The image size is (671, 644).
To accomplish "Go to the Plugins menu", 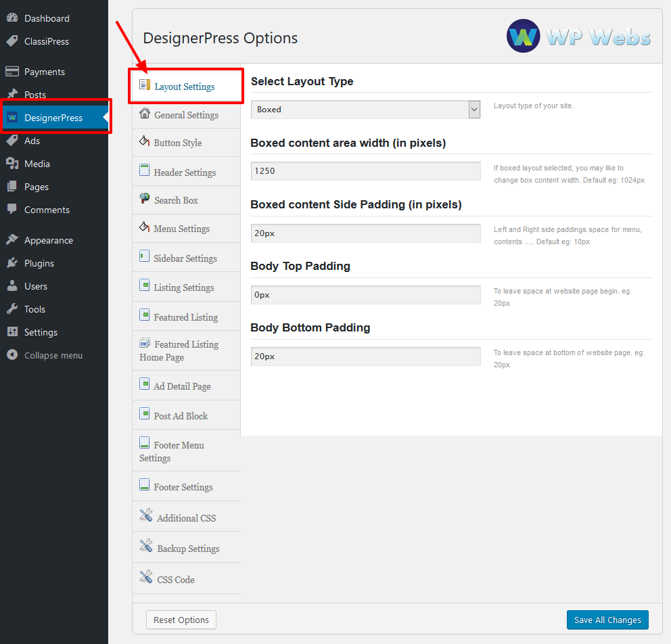I will (54, 263).
